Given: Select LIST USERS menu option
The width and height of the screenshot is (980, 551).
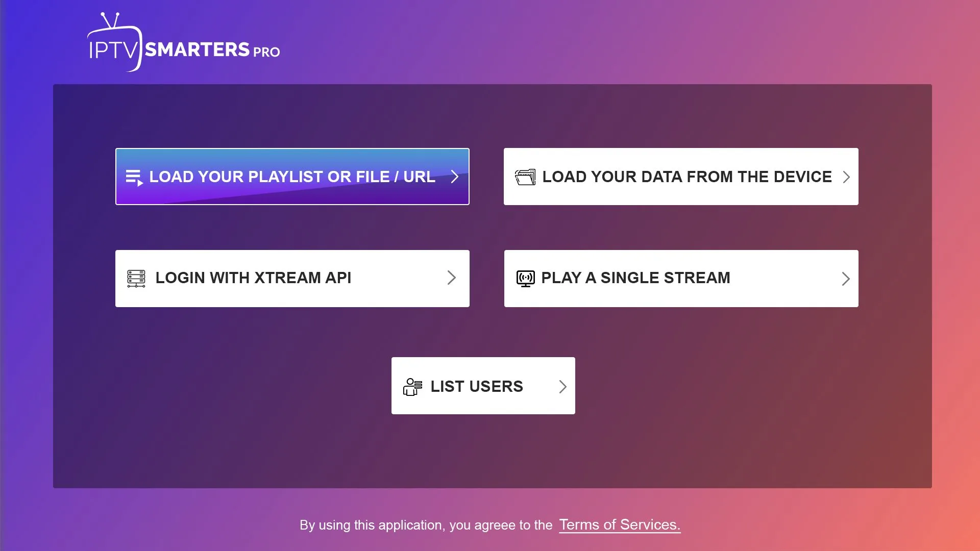Looking at the screenshot, I should click(x=483, y=386).
